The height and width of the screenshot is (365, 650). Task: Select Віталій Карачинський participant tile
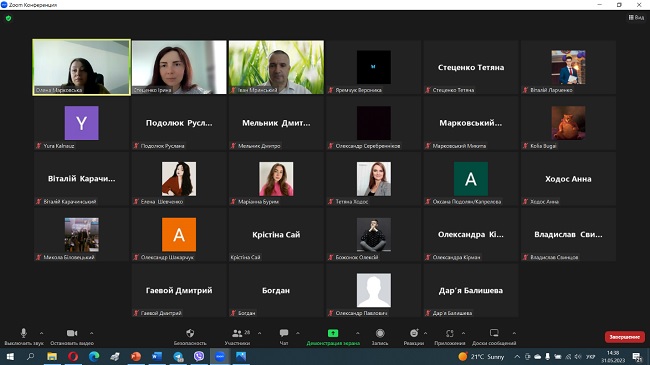click(x=82, y=179)
